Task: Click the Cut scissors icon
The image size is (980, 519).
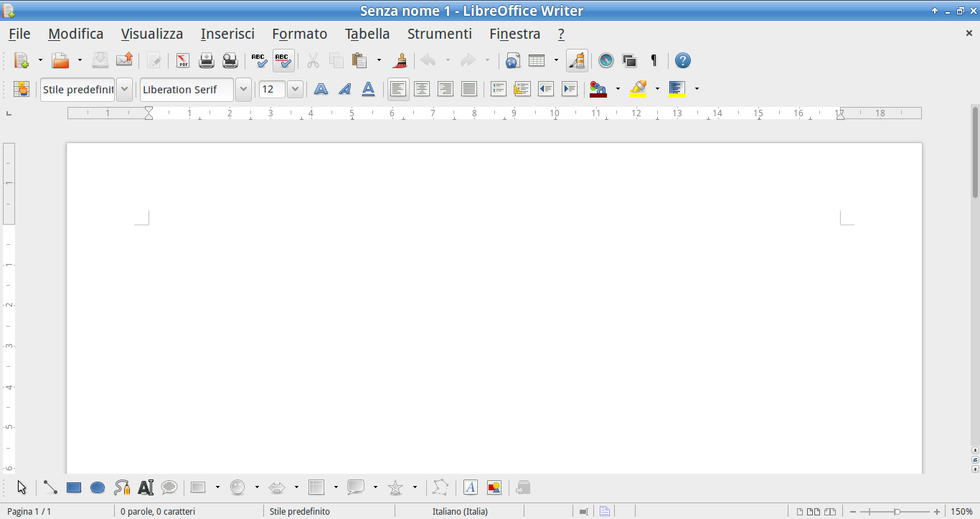Action: [313, 61]
